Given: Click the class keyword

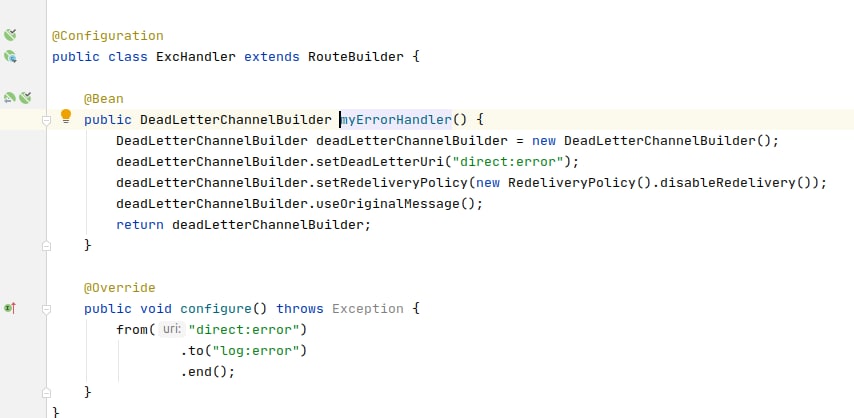Looking at the screenshot, I should (x=128, y=57).
